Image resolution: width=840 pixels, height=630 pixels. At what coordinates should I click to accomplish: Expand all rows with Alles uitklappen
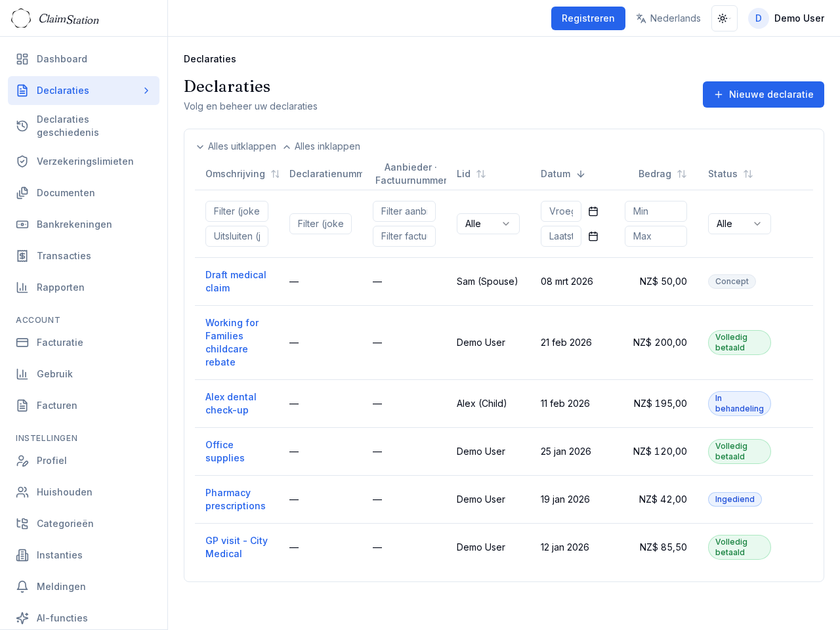coord(236,146)
